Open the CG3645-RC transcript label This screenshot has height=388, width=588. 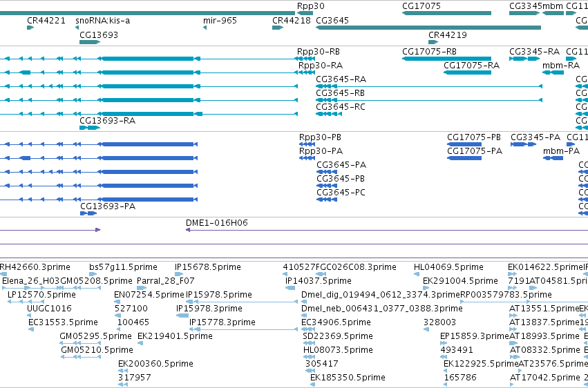340,108
